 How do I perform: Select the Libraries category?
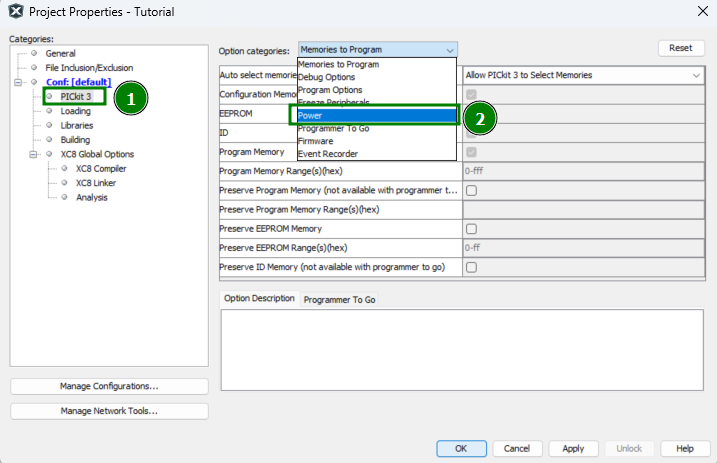pos(76,125)
